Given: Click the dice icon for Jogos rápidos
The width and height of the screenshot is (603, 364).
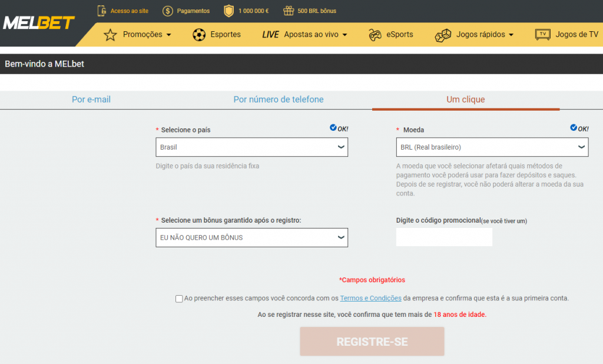Looking at the screenshot, I should click(x=443, y=35).
